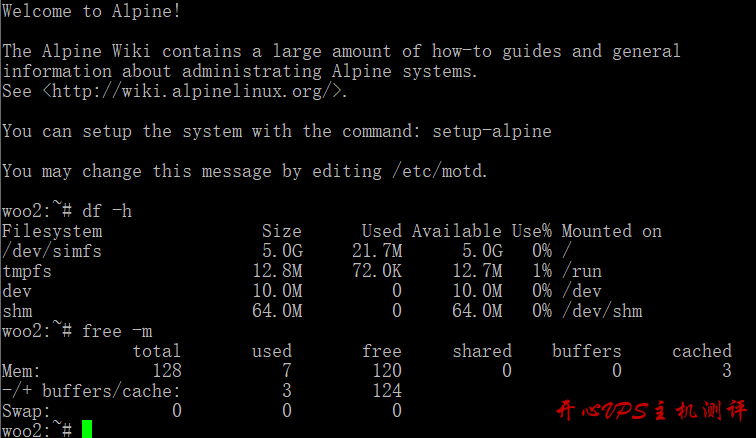
Task: Click the '/etc/motd.' file path text
Action: click(439, 171)
